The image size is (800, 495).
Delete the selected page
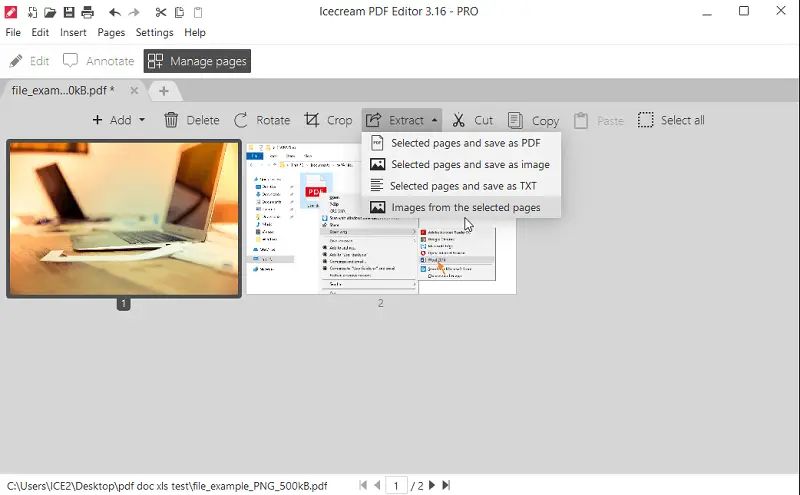tap(191, 120)
